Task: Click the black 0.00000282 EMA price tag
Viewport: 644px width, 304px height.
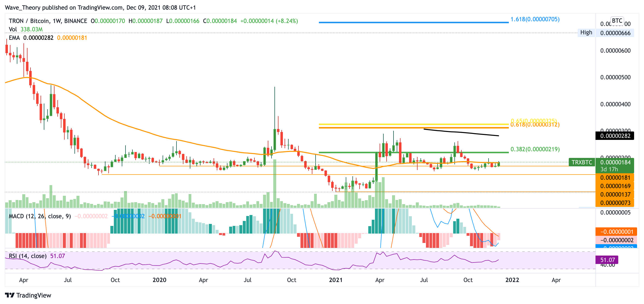Action: [x=615, y=136]
